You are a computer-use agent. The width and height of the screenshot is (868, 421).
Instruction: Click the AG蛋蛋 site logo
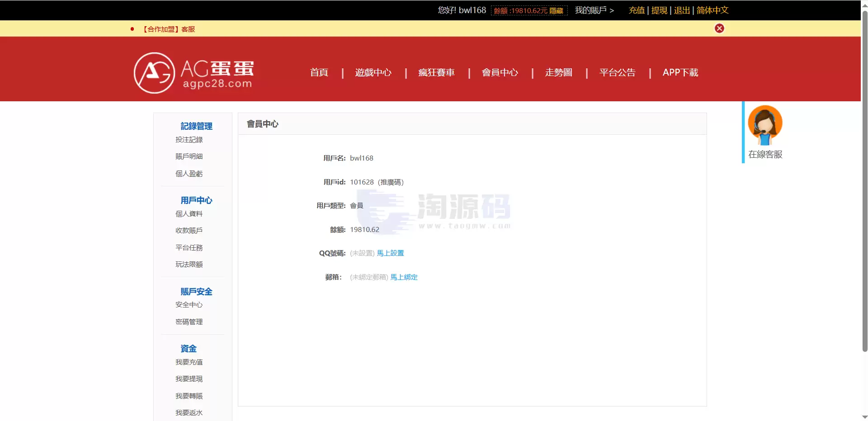point(193,73)
